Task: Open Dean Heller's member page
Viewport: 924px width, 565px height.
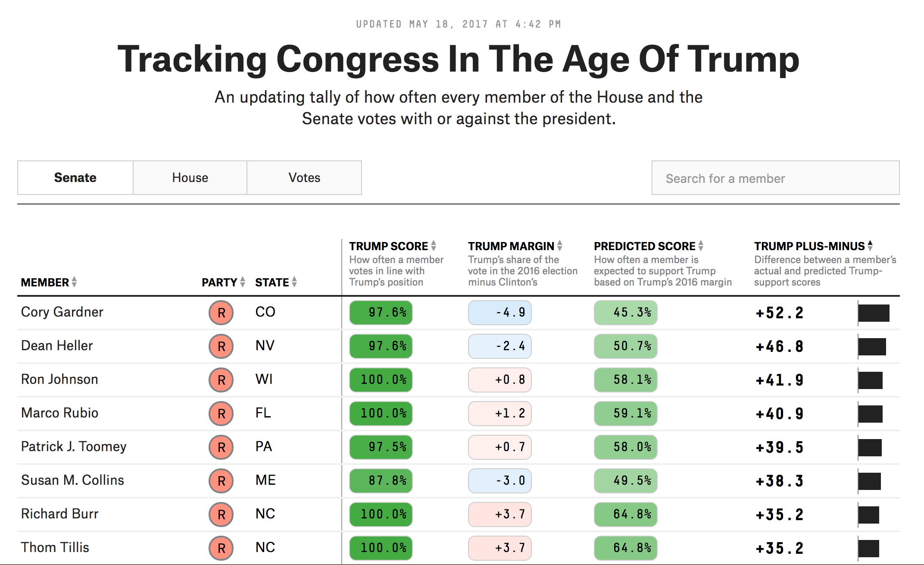Action: pyautogui.click(x=56, y=346)
